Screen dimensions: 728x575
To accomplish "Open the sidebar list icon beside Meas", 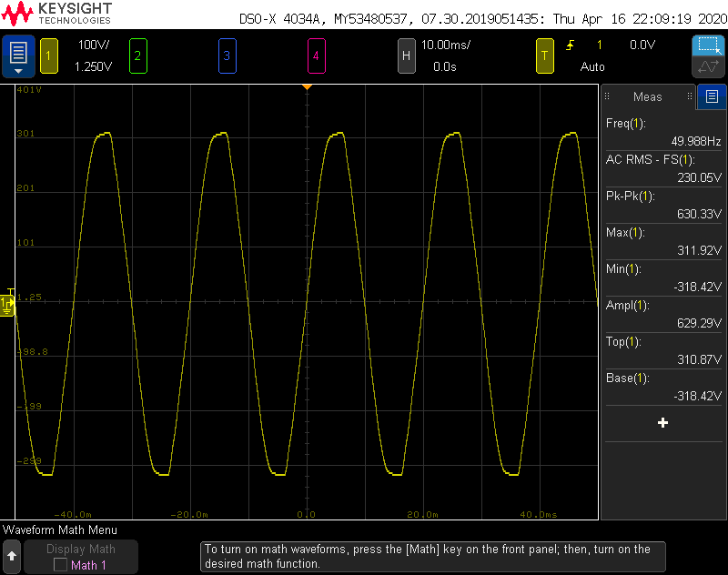I will 712,96.
